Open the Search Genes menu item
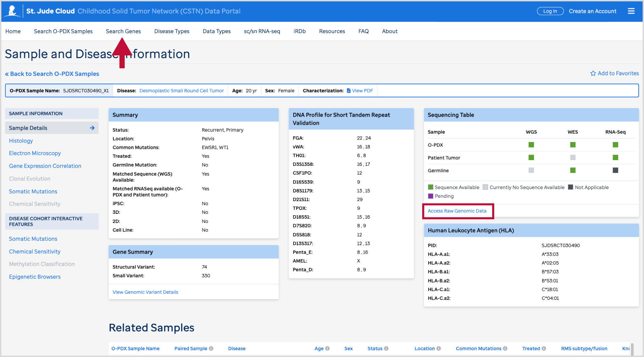644x357 pixels. (123, 31)
